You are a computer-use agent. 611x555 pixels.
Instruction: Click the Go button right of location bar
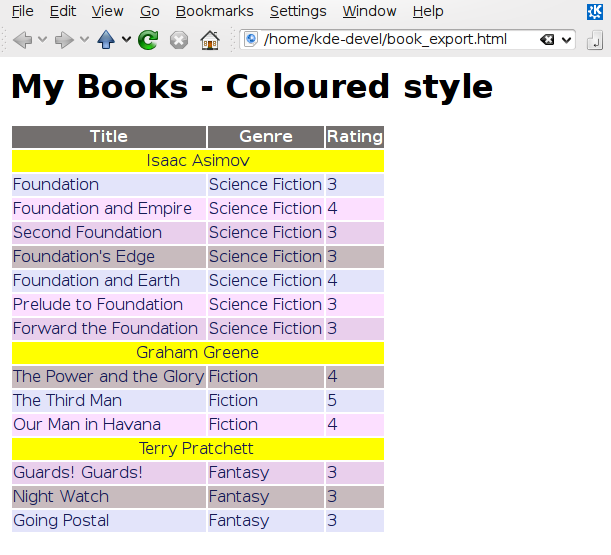click(595, 40)
